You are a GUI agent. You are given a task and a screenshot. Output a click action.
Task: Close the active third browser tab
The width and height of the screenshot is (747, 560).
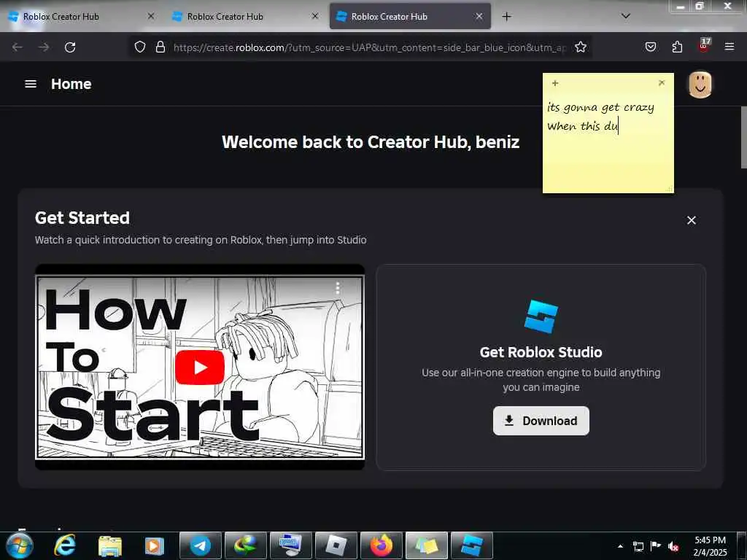point(479,16)
